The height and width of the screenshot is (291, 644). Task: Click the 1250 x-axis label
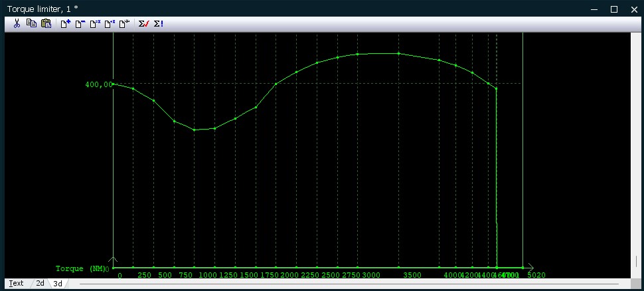[228, 275]
